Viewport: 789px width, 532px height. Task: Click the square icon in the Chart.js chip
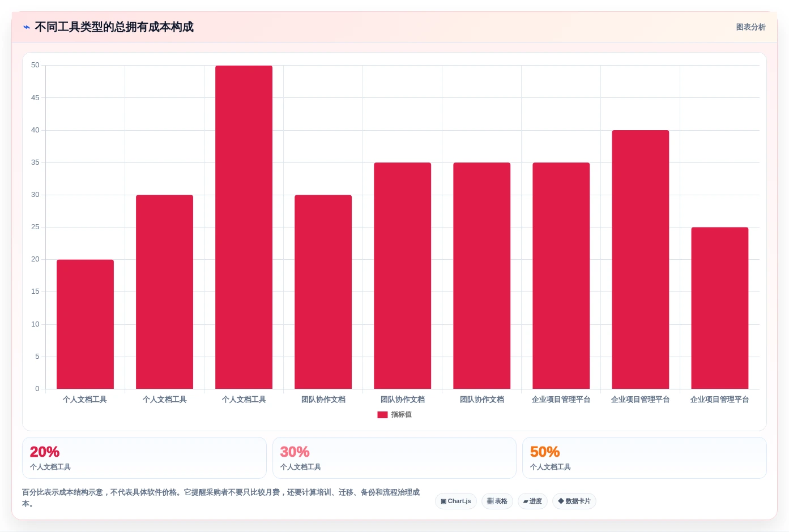(443, 501)
